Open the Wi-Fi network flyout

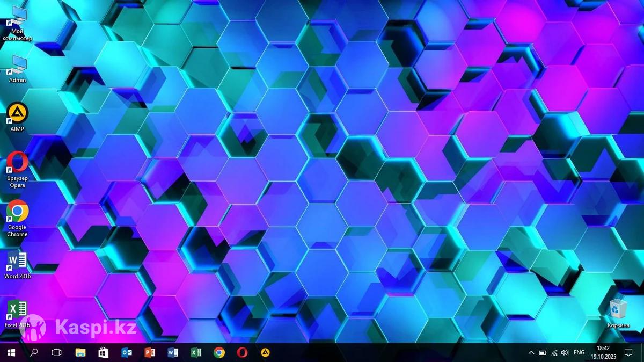[554, 353]
